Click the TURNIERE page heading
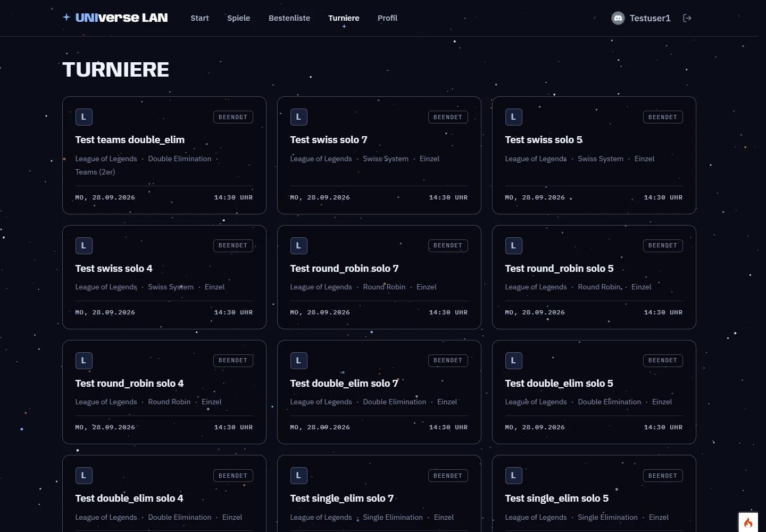The height and width of the screenshot is (532, 766). (115, 70)
